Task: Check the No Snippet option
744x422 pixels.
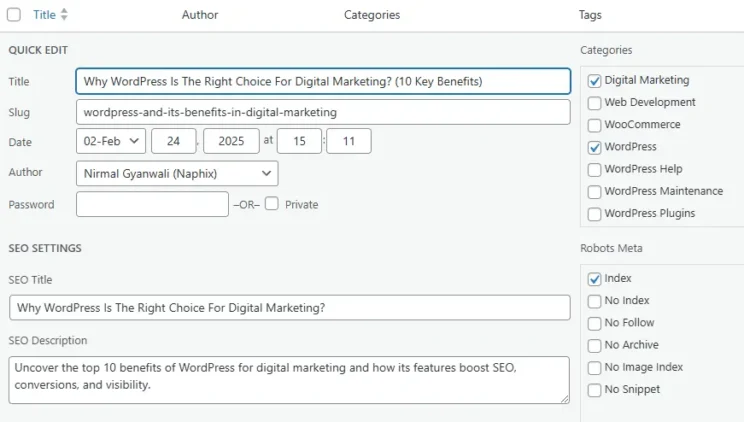Action: (x=594, y=390)
